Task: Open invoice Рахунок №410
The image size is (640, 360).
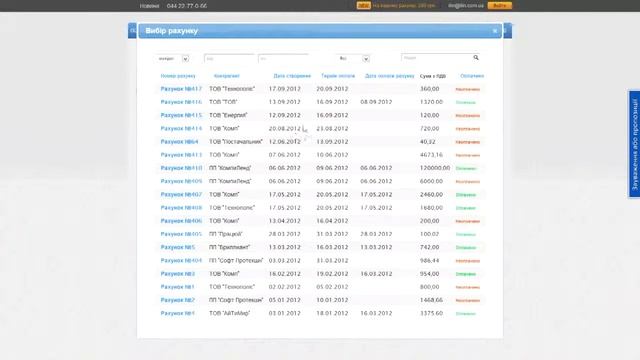Action: click(181, 168)
